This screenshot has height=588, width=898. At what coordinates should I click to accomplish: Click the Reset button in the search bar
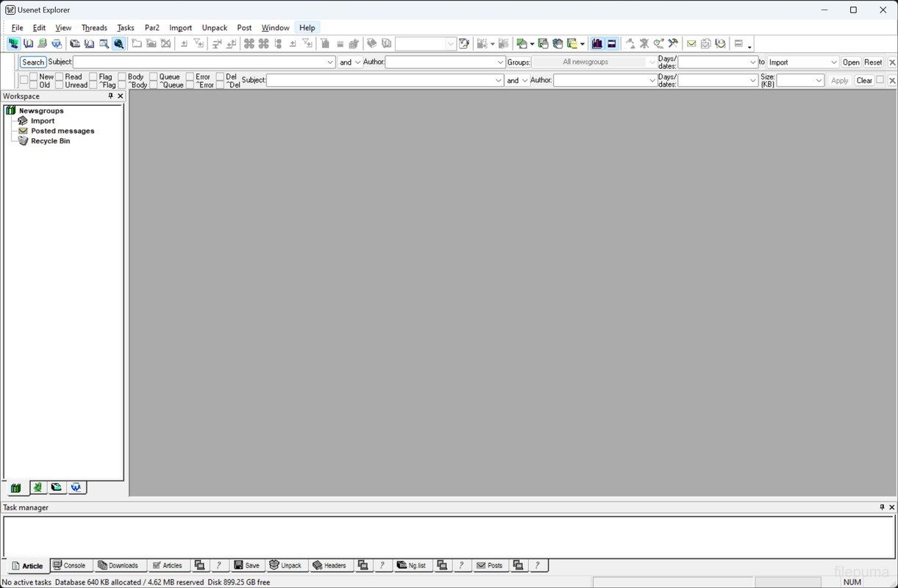[873, 62]
